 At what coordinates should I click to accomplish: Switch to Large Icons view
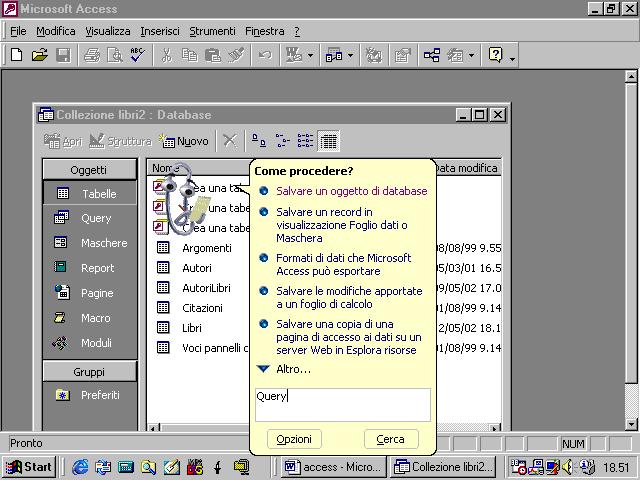pyautogui.click(x=258, y=141)
